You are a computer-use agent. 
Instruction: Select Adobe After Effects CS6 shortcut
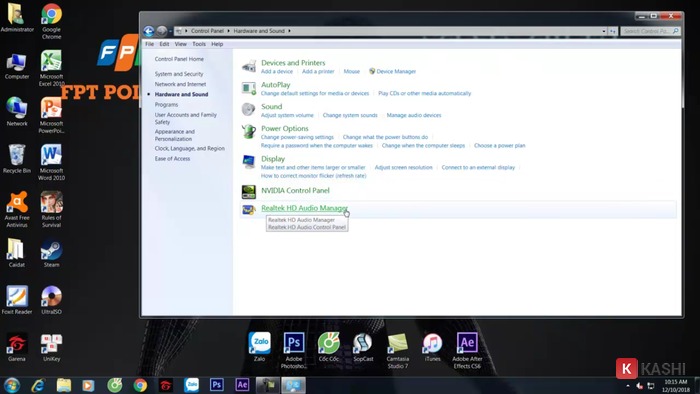click(467, 351)
